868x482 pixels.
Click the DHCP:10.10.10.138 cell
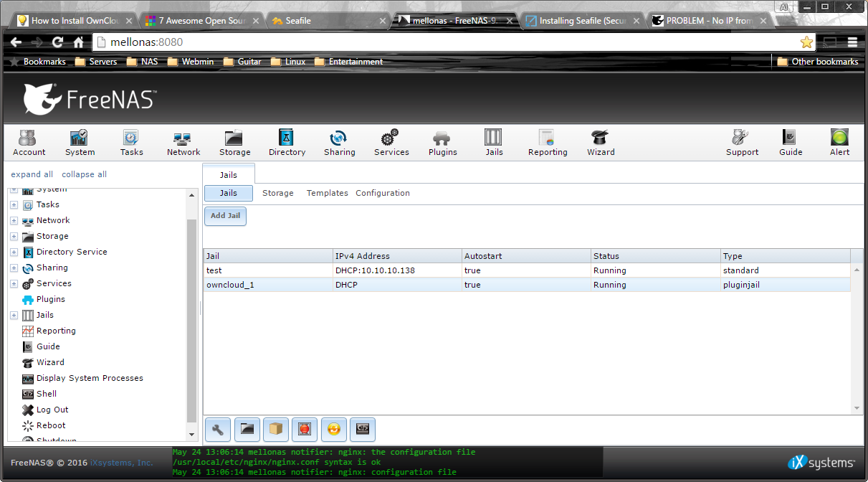(x=397, y=270)
